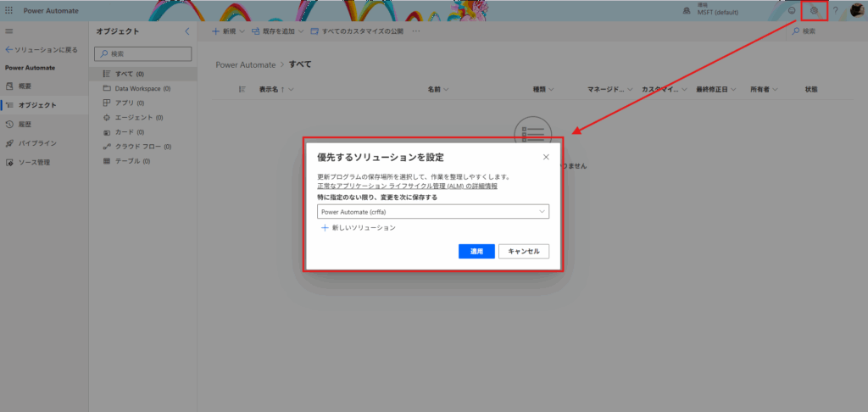Click the feedback smiley icon
Viewport: 868px width, 412px height.
tap(792, 10)
